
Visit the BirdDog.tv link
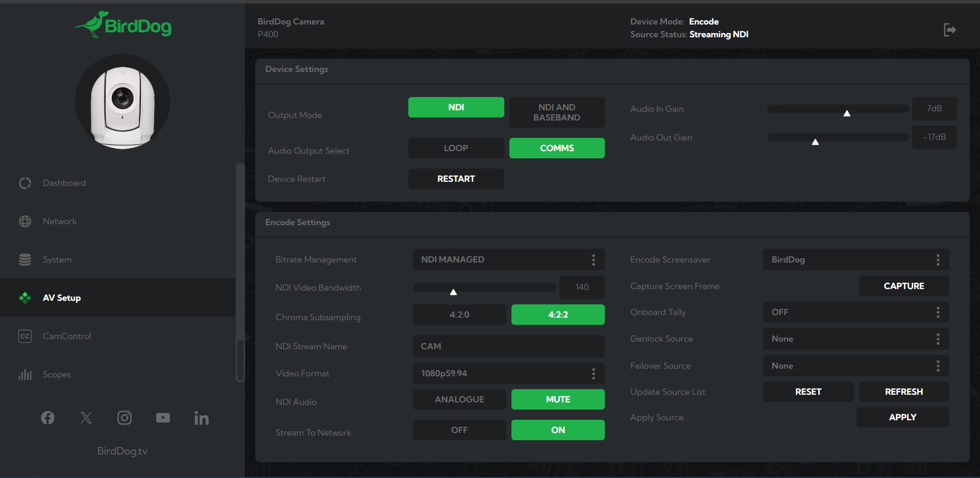click(x=122, y=451)
